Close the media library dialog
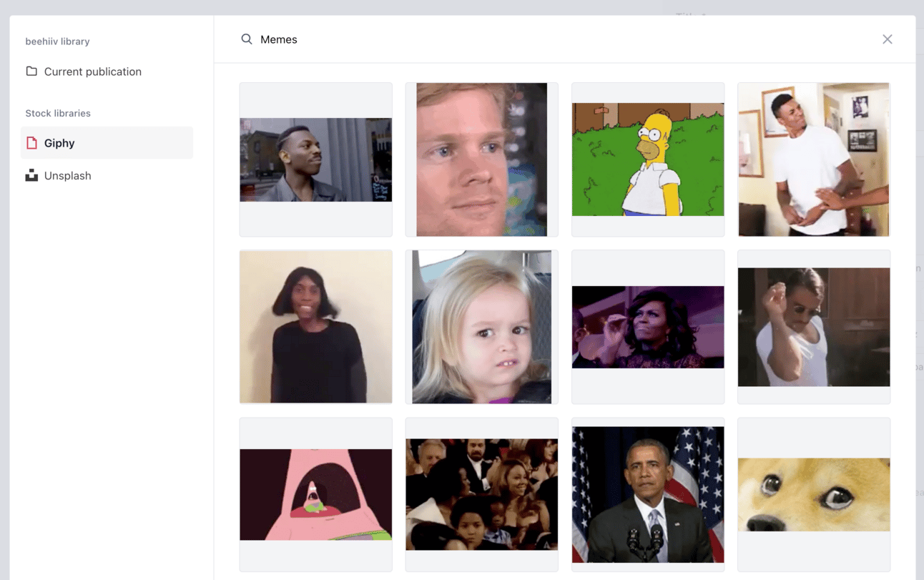This screenshot has height=580, width=924. pos(887,39)
